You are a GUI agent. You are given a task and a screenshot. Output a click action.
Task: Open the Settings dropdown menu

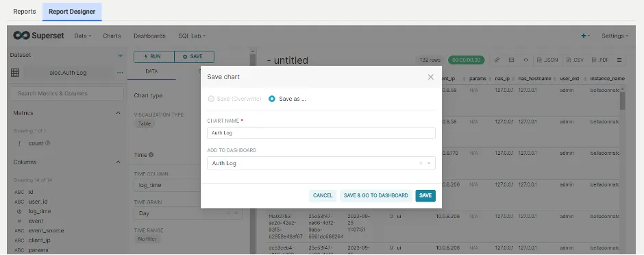615,36
